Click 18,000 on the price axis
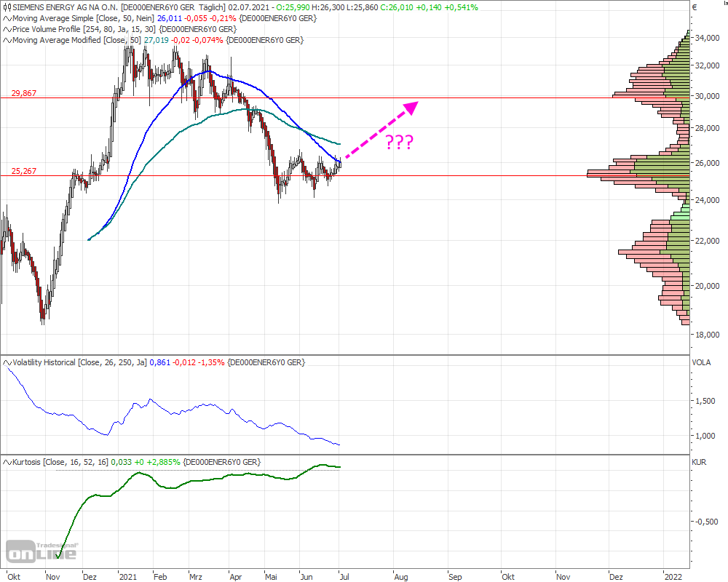The height and width of the screenshot is (582, 728). (707, 335)
